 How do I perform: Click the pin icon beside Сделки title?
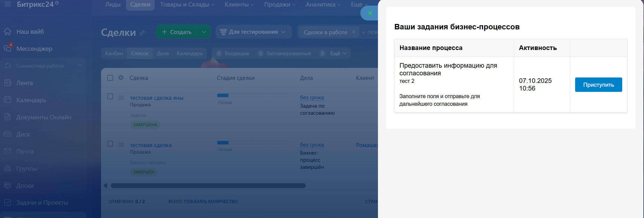coord(142,33)
